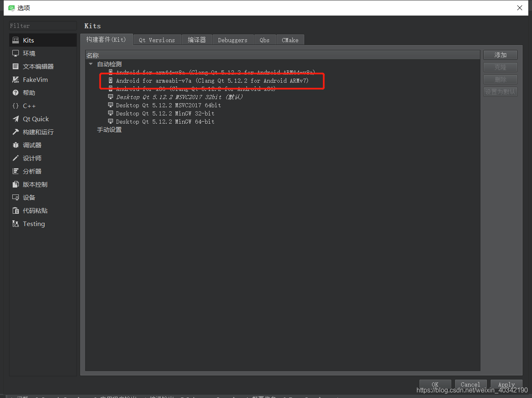Focus the Filter input field

(43, 26)
